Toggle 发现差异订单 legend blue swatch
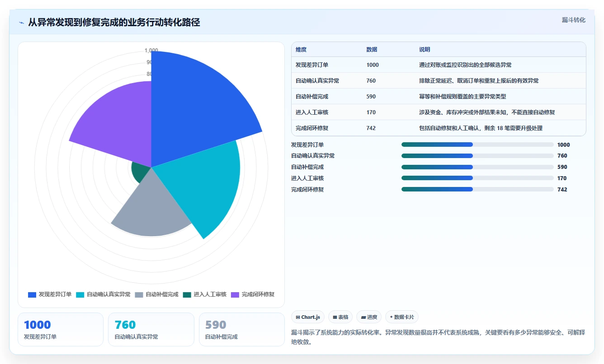Viewport: 604px width, 364px height. (32, 294)
